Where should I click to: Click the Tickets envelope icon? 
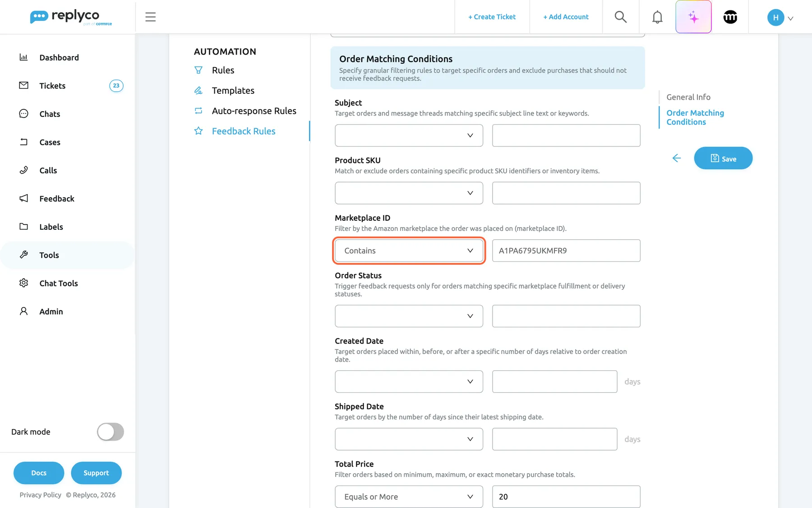(x=23, y=85)
